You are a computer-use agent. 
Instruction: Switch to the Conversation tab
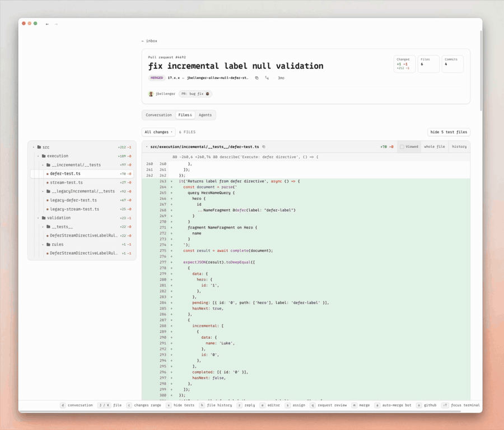(158, 115)
